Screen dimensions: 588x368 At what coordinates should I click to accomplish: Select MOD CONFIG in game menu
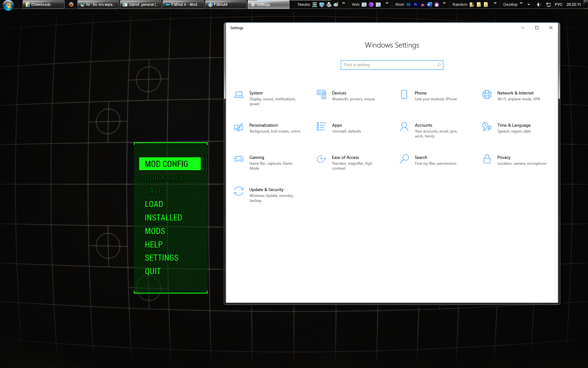click(170, 164)
